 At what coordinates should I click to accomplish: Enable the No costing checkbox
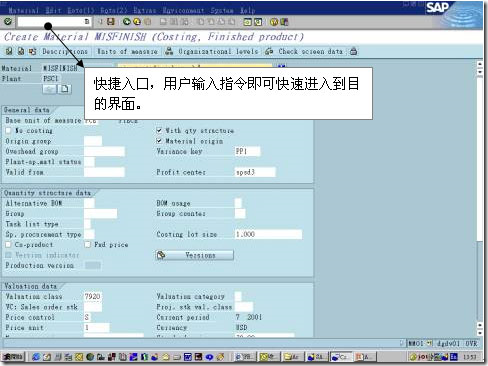pyautogui.click(x=8, y=130)
